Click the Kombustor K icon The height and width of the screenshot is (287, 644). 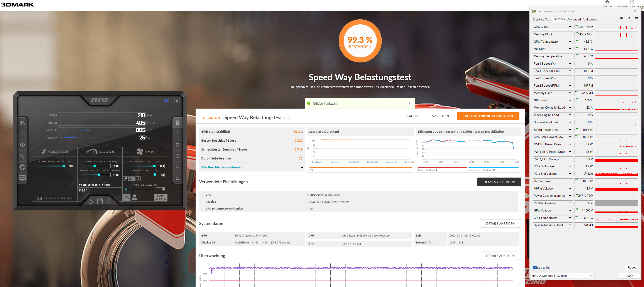[x=22, y=134]
